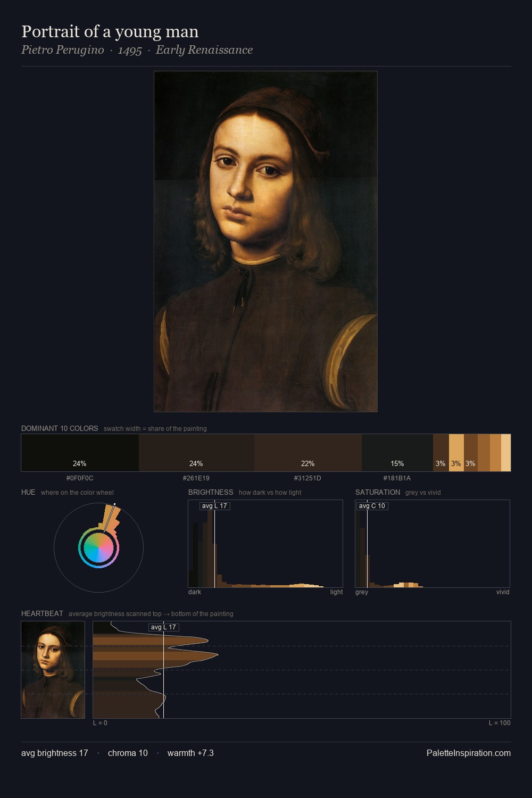The image size is (532, 798).
Task: Click the hex label #31251D
Action: (x=308, y=478)
